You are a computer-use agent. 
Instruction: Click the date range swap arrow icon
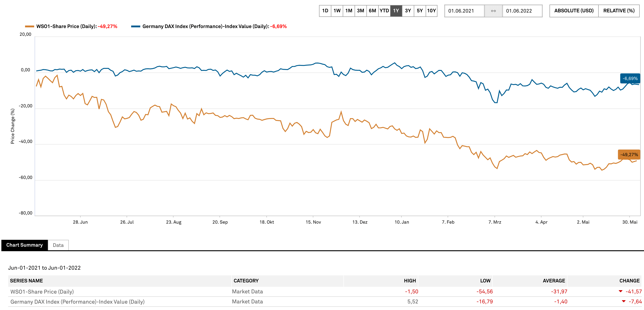point(493,11)
